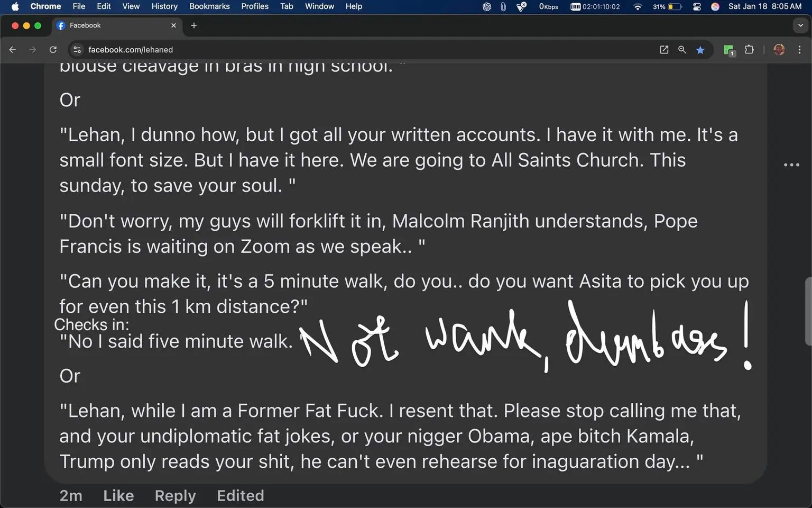The image size is (812, 508).
Task: Click the Chrome profile avatar
Action: 779,49
